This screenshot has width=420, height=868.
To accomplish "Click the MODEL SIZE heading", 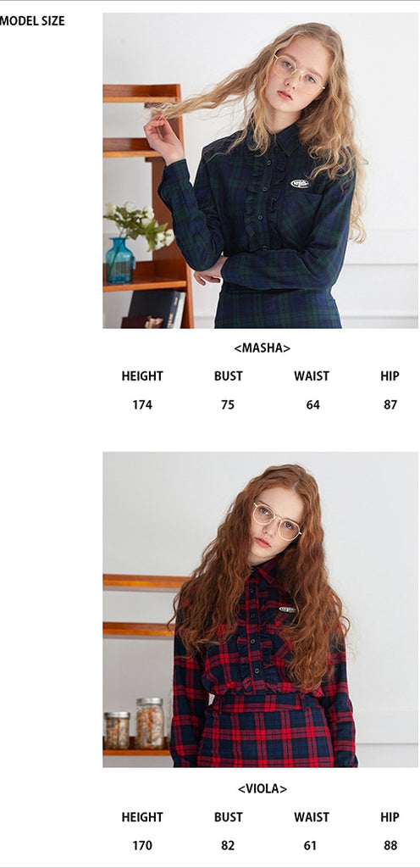I will click(x=32, y=21).
